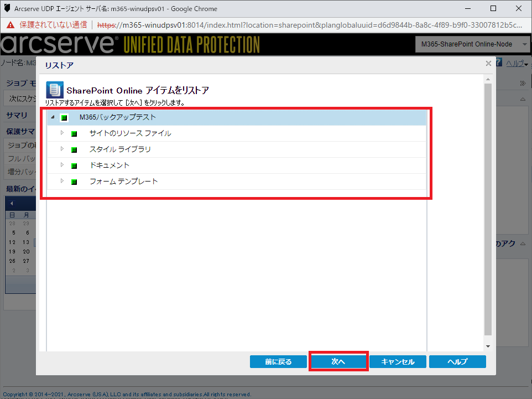Toggle checkbox for サイトのリソース ファイル

pyautogui.click(x=74, y=134)
